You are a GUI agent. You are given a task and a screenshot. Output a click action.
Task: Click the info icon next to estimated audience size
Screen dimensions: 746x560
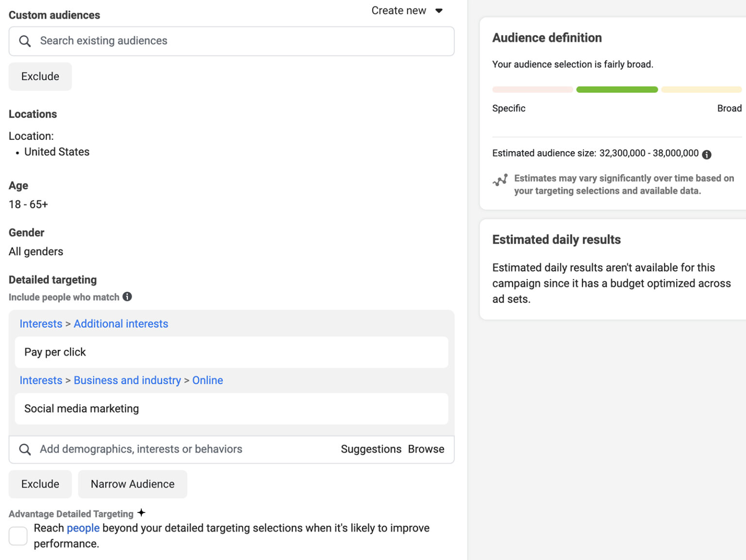(x=707, y=154)
